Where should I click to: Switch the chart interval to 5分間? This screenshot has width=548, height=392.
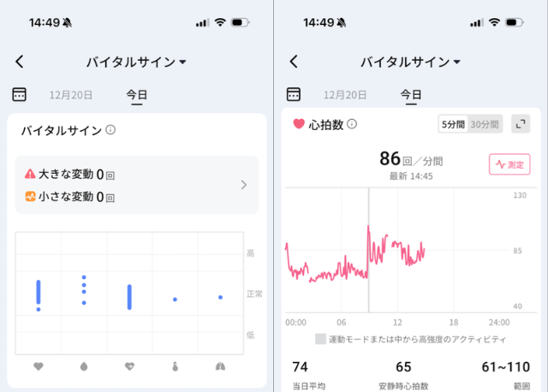point(453,124)
